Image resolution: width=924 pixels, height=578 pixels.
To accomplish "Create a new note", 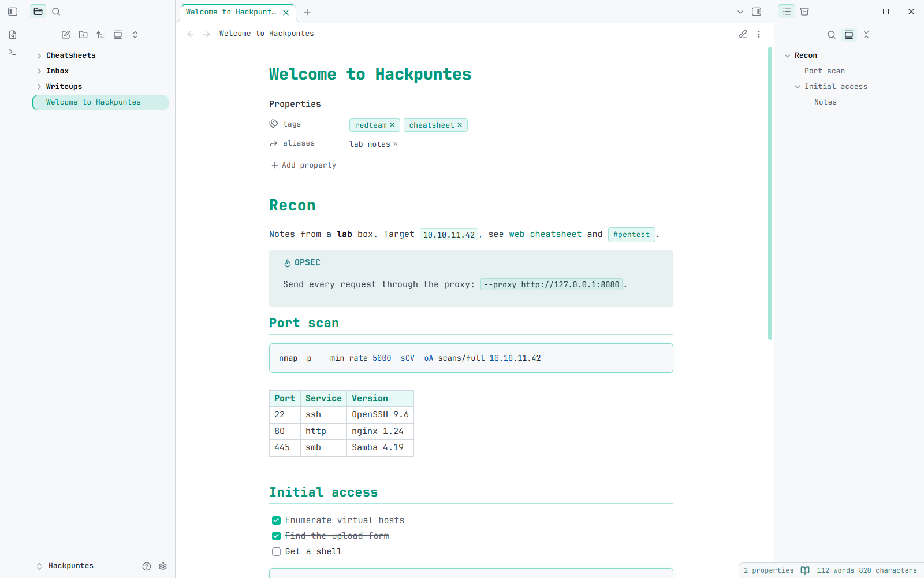I will [x=66, y=35].
